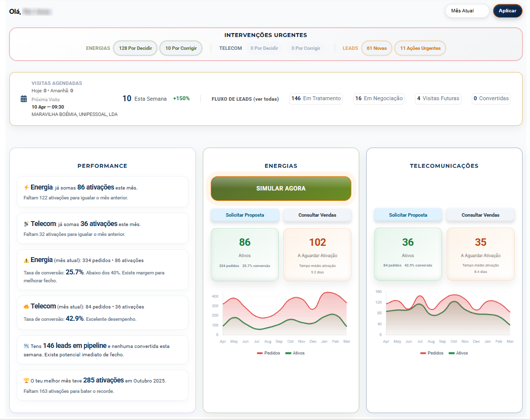Click the trophy icon on best month card
Viewport: 530px width, 420px height.
[26, 381]
